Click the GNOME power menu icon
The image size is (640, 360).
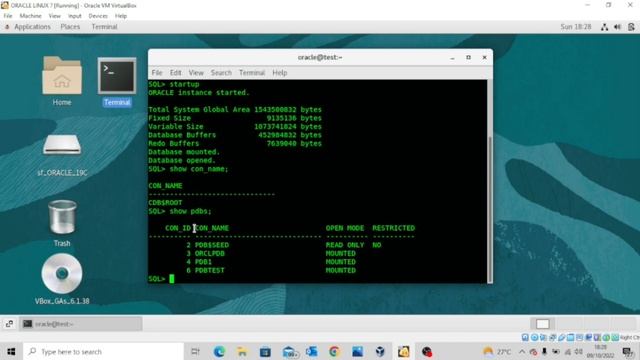(x=631, y=27)
